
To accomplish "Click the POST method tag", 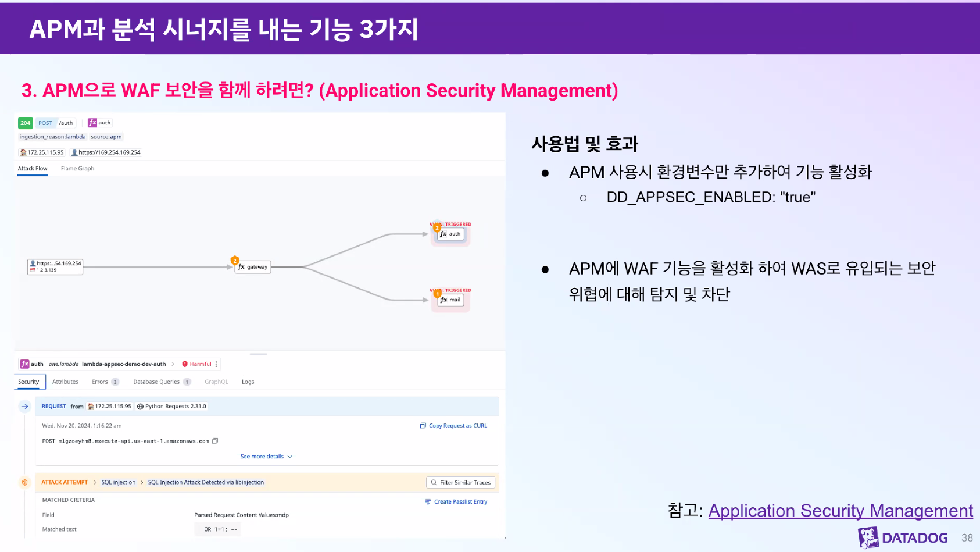I will (45, 123).
